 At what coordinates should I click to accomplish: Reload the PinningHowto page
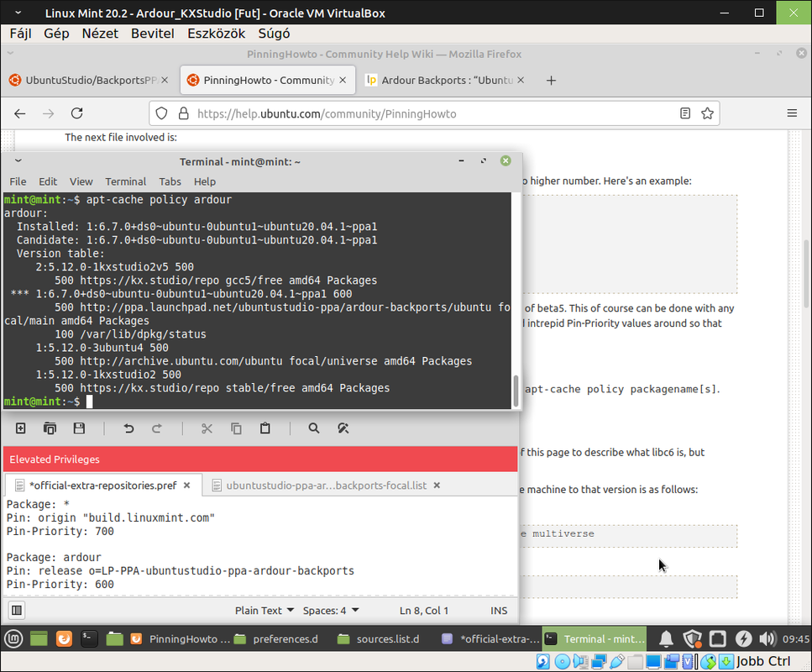click(76, 113)
